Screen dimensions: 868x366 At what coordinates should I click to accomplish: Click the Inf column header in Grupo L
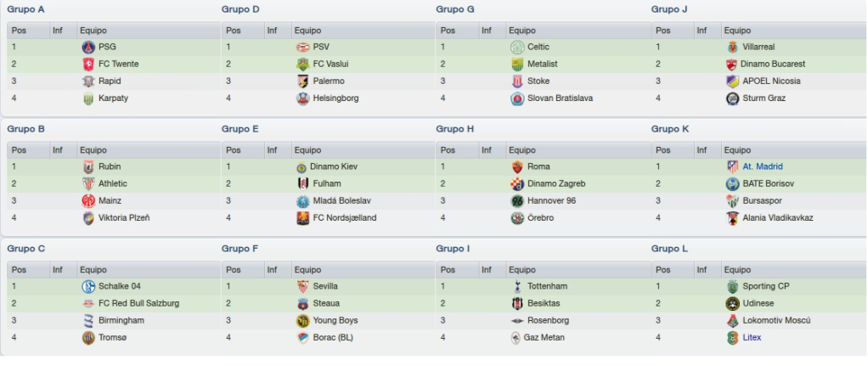(x=702, y=270)
